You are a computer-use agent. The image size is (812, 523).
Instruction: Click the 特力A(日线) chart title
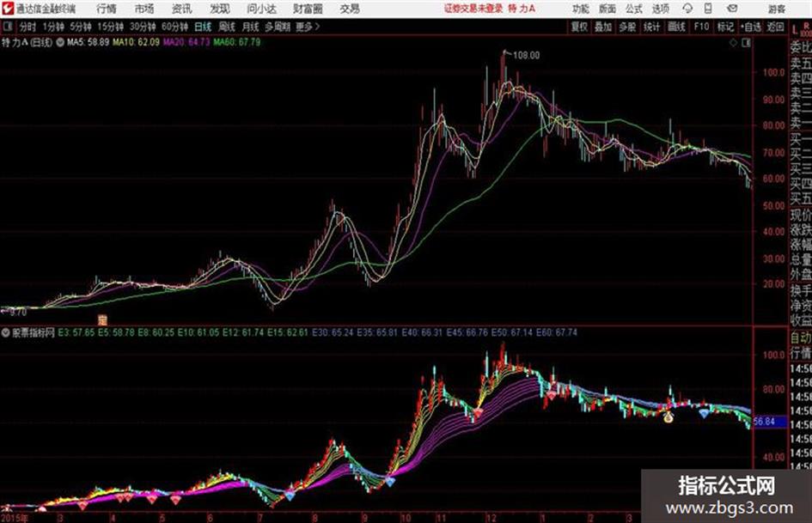(27, 42)
